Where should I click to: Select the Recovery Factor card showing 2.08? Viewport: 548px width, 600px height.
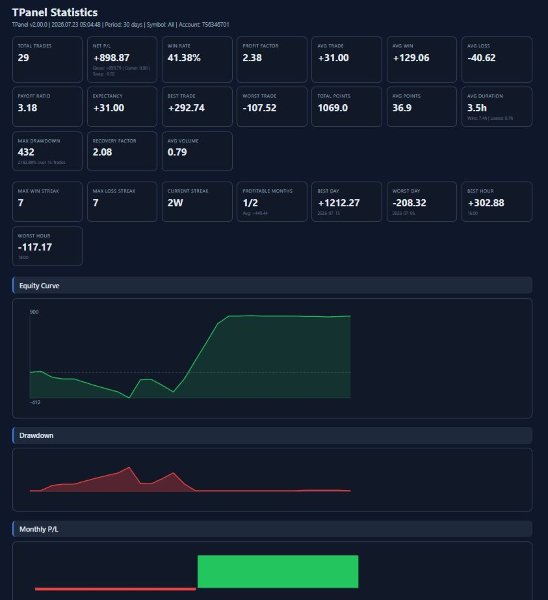pyautogui.click(x=122, y=151)
